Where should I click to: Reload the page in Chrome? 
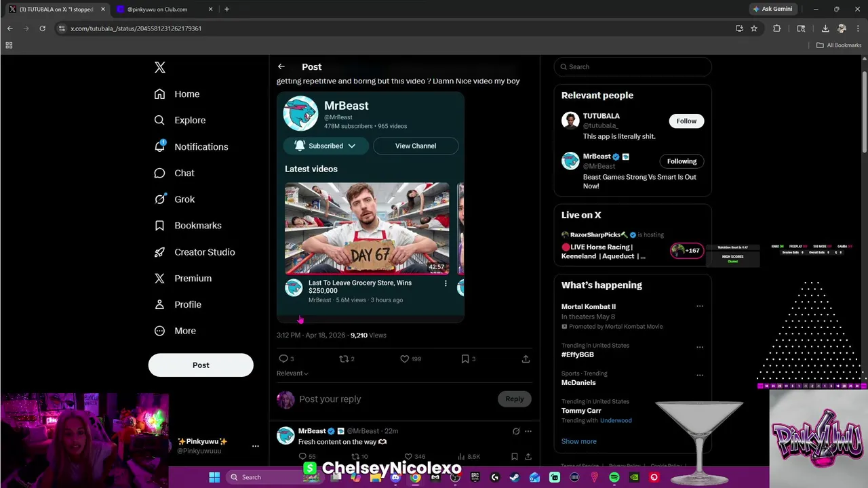(x=42, y=28)
